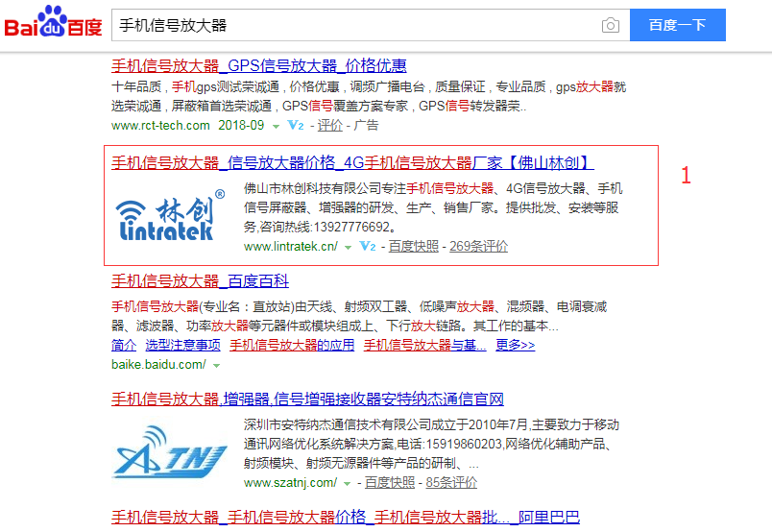Expand the arrow beside www.rct-tech.com
Screen dimensions: 772x532
click(x=277, y=126)
